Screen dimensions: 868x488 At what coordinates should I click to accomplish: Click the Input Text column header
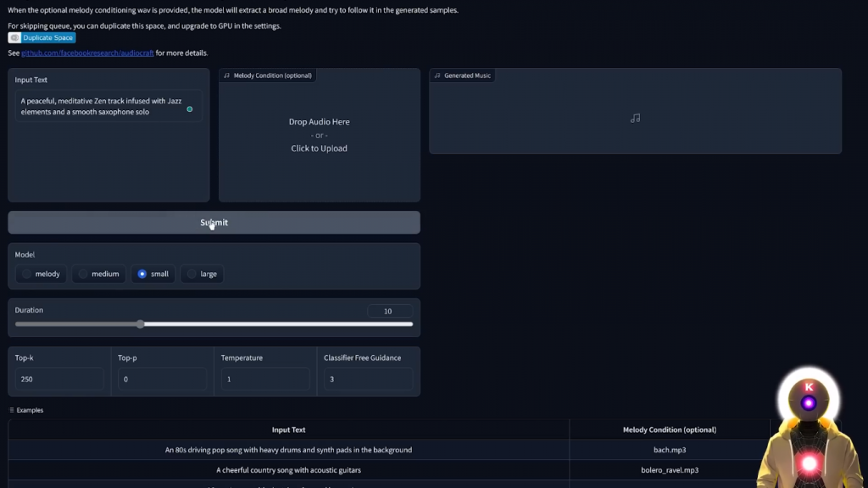[x=288, y=430]
